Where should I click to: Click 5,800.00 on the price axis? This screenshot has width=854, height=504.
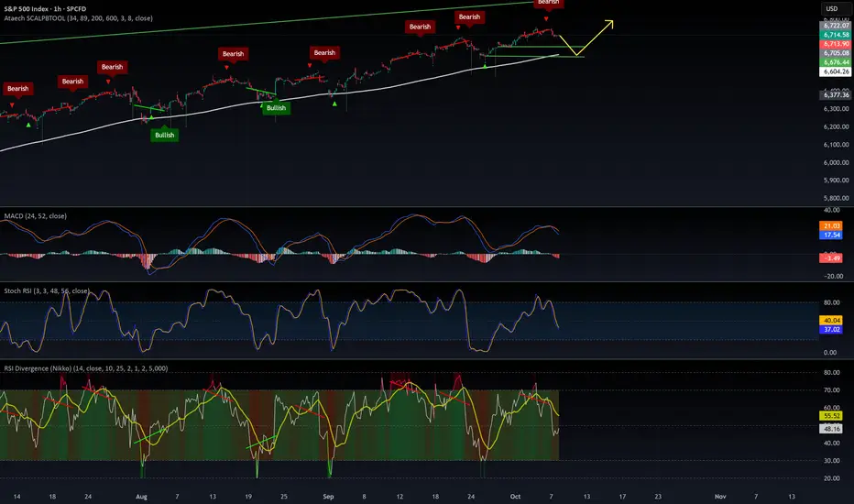tap(836, 198)
